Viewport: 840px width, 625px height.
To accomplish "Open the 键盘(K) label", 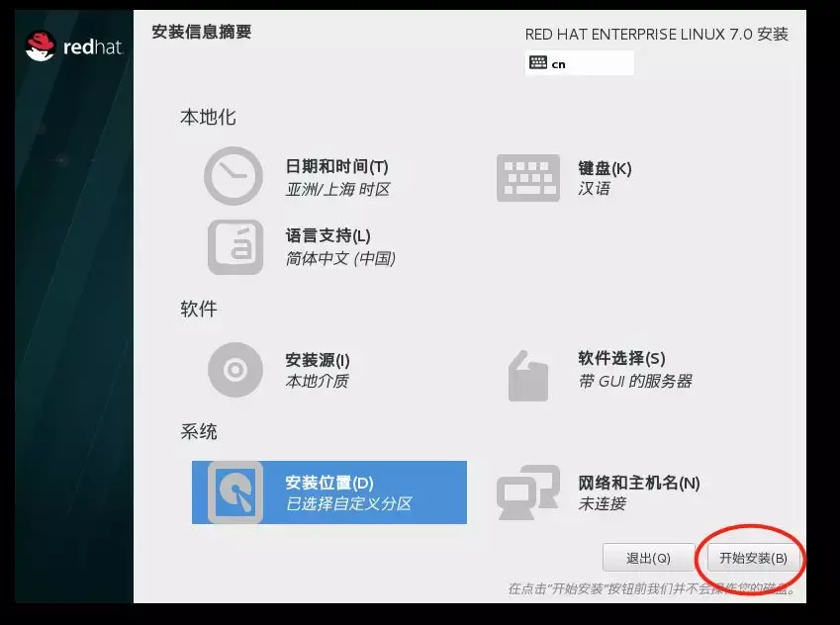I will 605,168.
